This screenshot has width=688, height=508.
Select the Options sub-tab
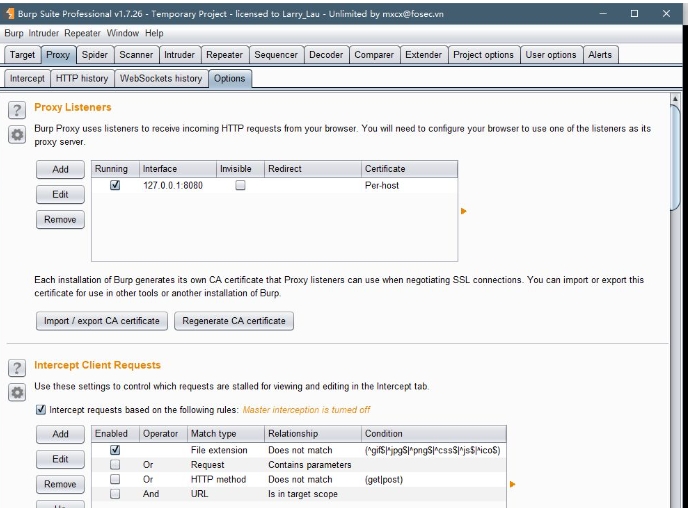(229, 79)
